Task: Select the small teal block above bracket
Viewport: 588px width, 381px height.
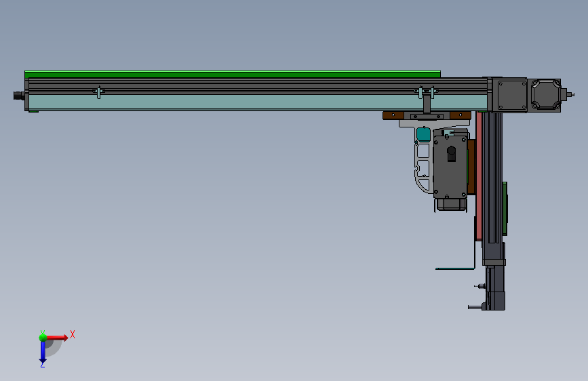Action: point(423,134)
